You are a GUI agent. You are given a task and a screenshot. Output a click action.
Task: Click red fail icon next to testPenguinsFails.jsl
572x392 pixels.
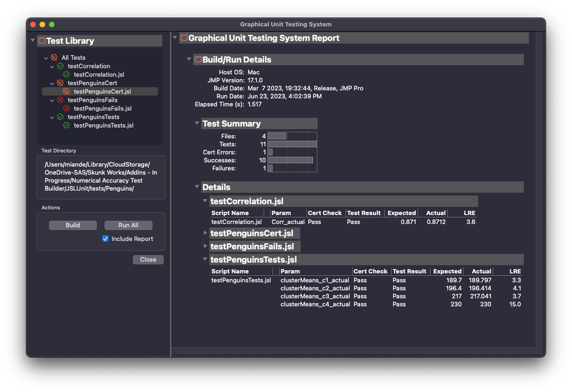coord(66,108)
